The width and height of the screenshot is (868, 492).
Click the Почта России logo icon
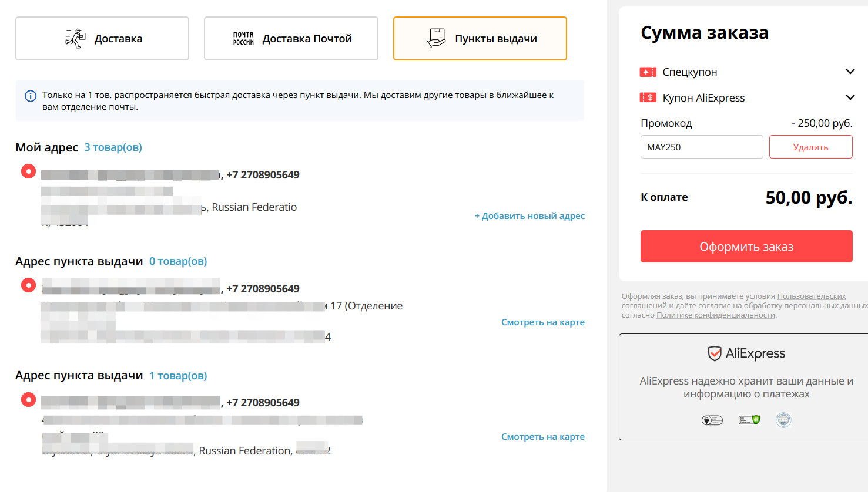(x=243, y=39)
